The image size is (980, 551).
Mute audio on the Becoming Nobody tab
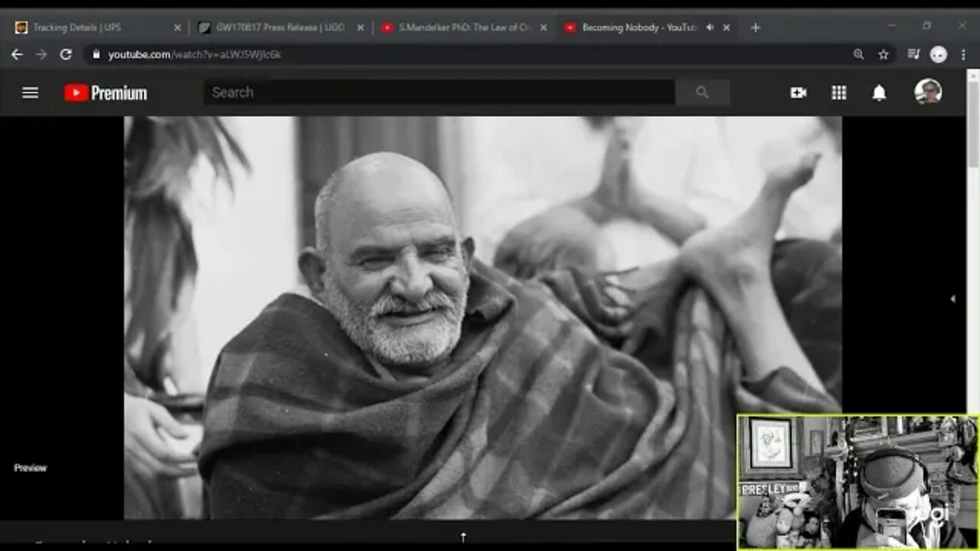click(710, 28)
